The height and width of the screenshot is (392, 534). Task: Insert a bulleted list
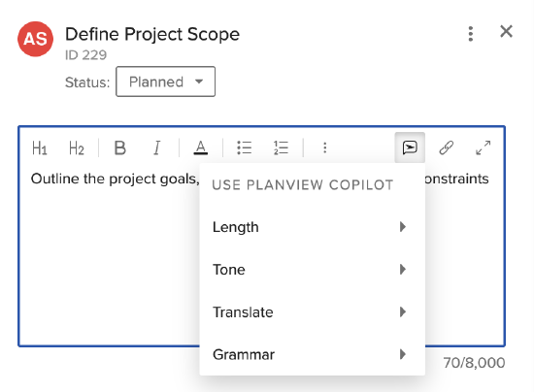coord(244,148)
